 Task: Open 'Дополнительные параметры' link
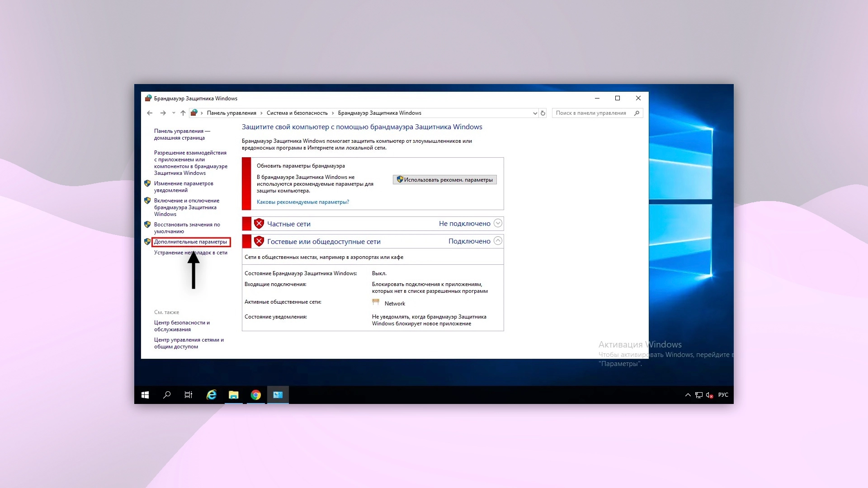190,242
